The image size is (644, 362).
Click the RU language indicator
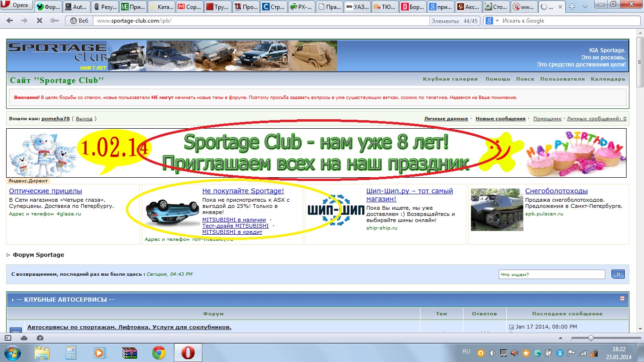[466, 352]
